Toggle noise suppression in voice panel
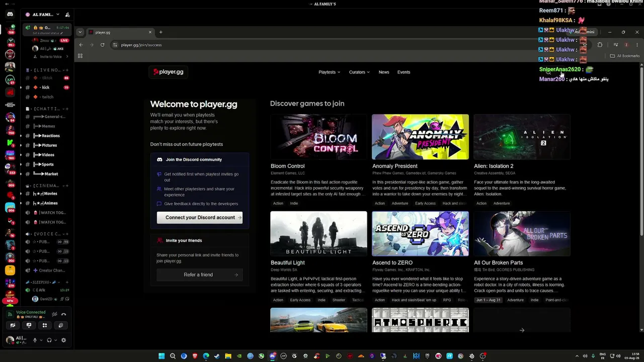 pyautogui.click(x=54, y=314)
